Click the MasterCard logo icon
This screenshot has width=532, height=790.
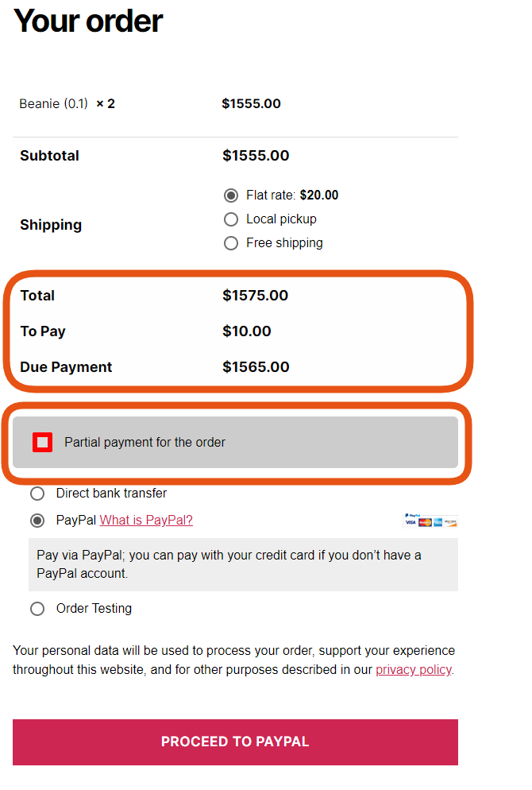424,523
